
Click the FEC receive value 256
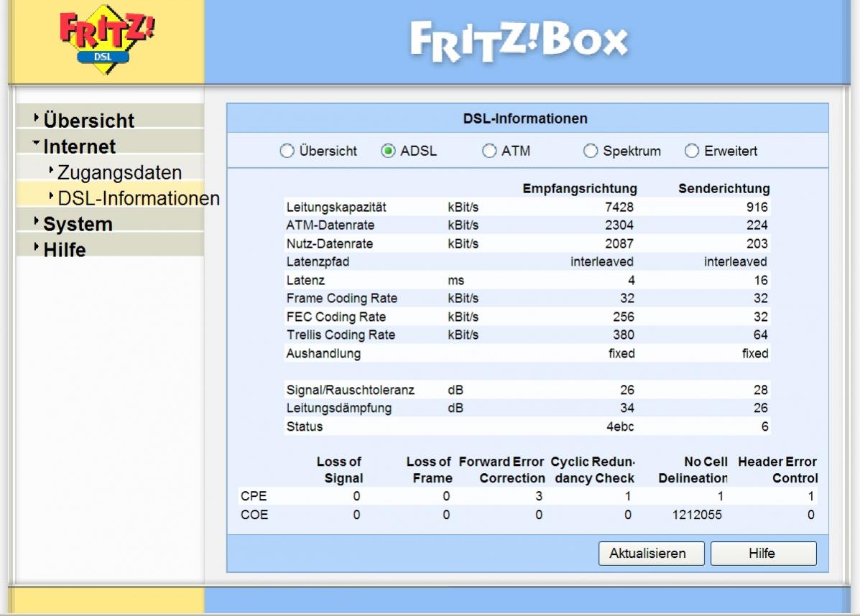coord(624,317)
